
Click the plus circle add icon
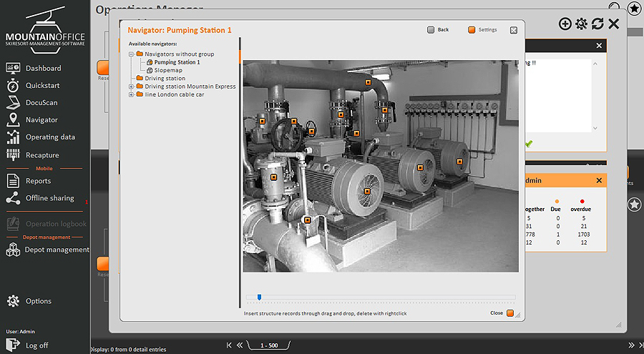tap(565, 24)
